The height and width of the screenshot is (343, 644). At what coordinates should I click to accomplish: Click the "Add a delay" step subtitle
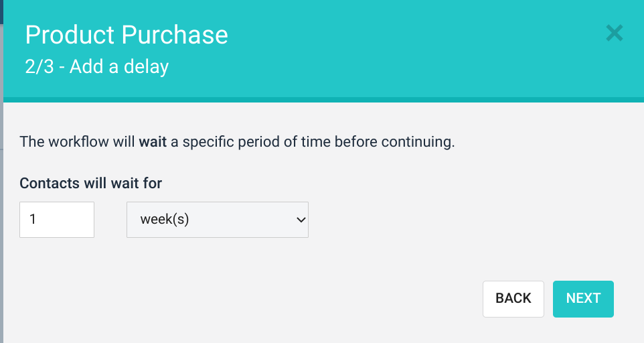click(119, 67)
